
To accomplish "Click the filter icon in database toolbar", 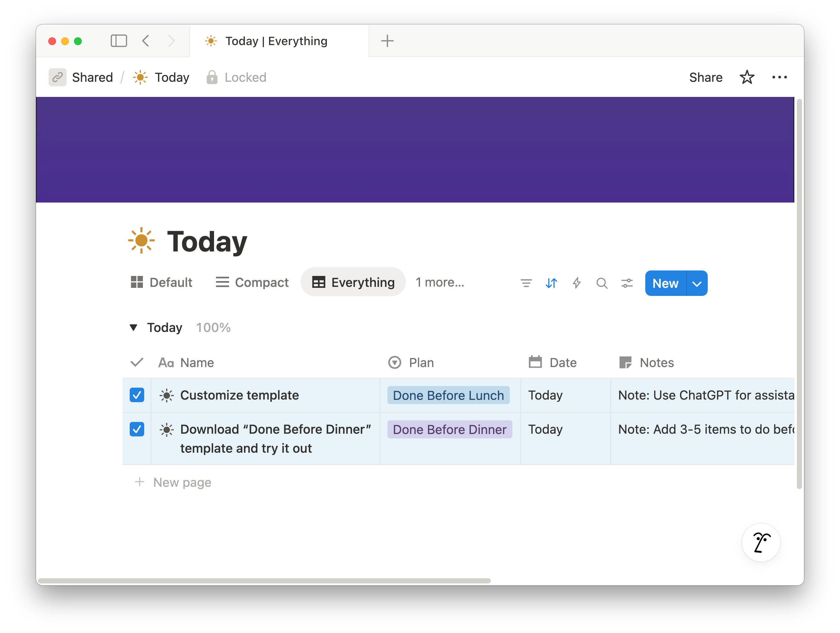I will pos(526,283).
